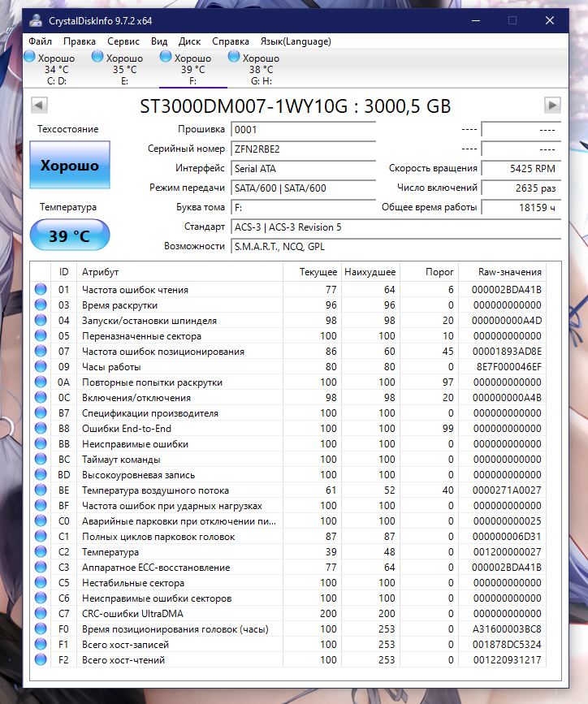Click the 39 °C temperature button
The height and width of the screenshot is (704, 588).
(70, 235)
